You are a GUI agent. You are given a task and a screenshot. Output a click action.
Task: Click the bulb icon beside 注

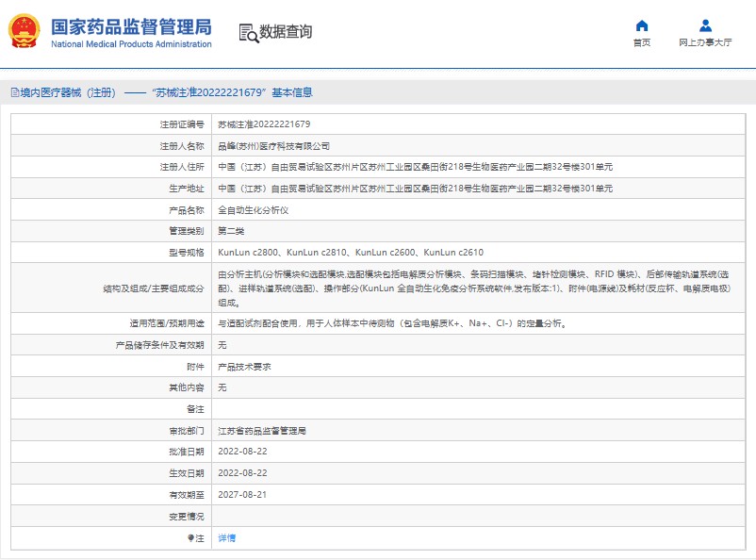[x=191, y=537]
